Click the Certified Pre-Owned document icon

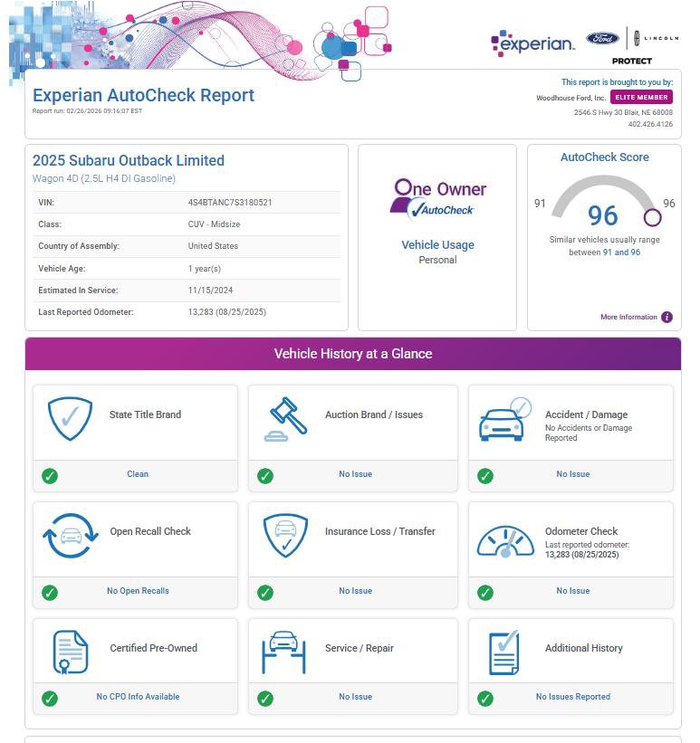tap(70, 653)
